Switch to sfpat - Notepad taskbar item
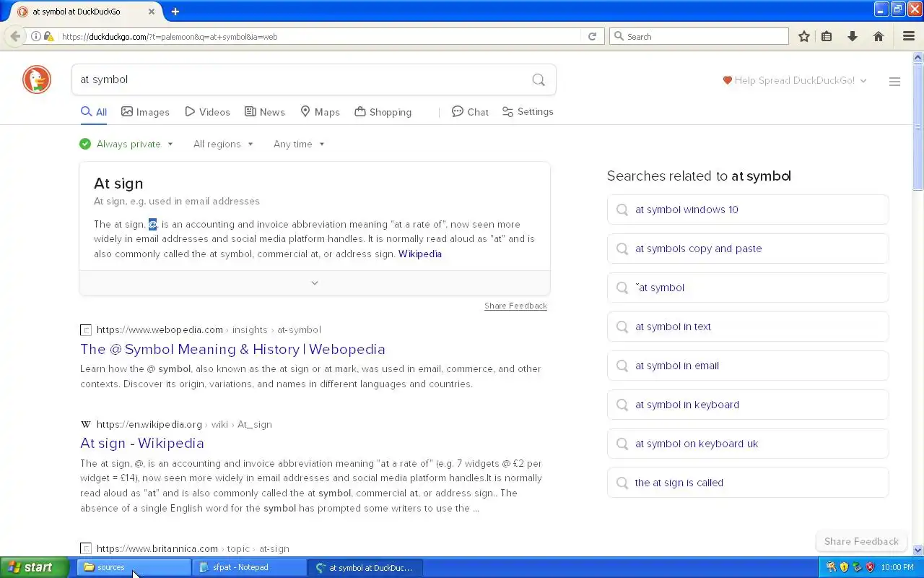924x578 pixels. click(x=250, y=567)
